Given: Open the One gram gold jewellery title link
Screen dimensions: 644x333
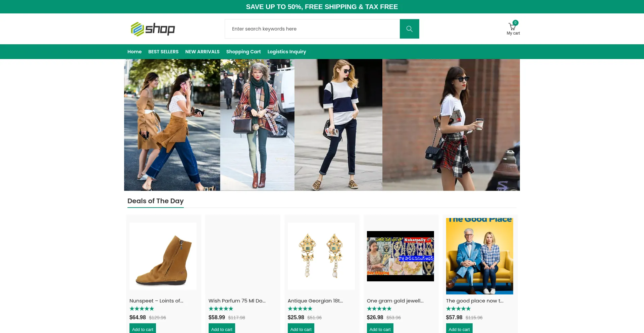Looking at the screenshot, I should click(395, 301).
